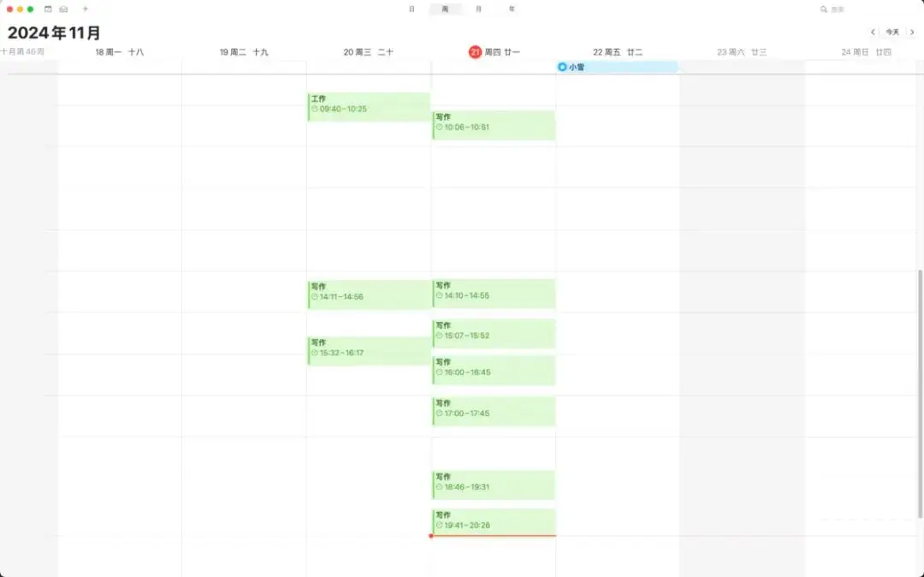
Task: Open the invitations inbox icon
Action: 63,9
